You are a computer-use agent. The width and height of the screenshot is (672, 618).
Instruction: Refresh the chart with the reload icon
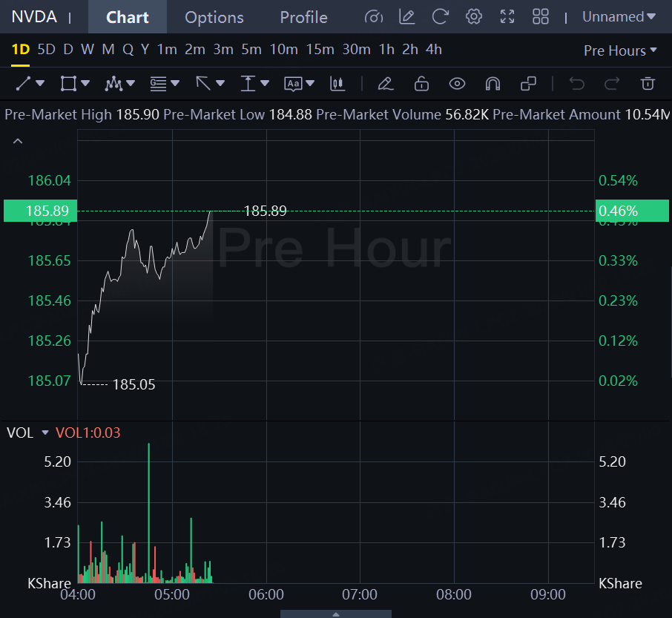(440, 17)
